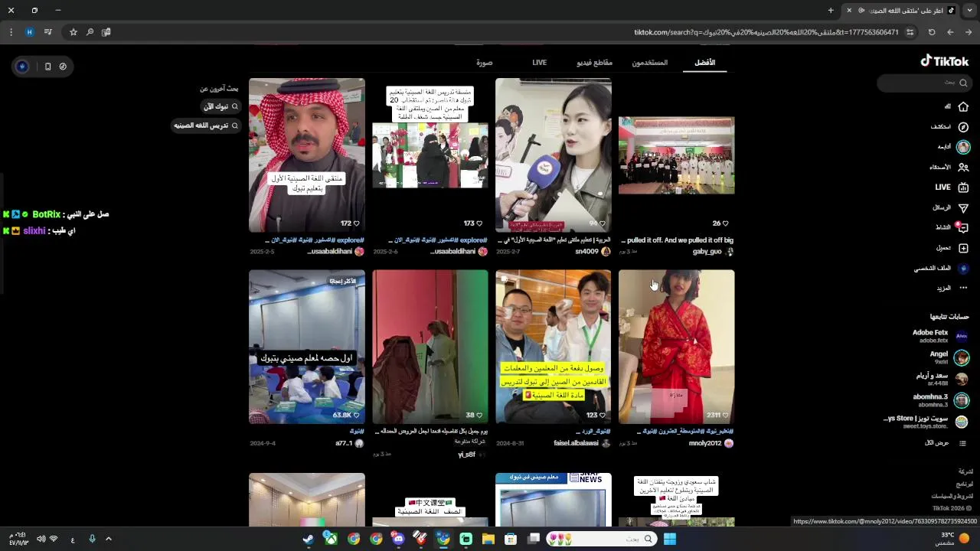Go back in browser history
This screenshot has width=980, height=551.
[969, 32]
